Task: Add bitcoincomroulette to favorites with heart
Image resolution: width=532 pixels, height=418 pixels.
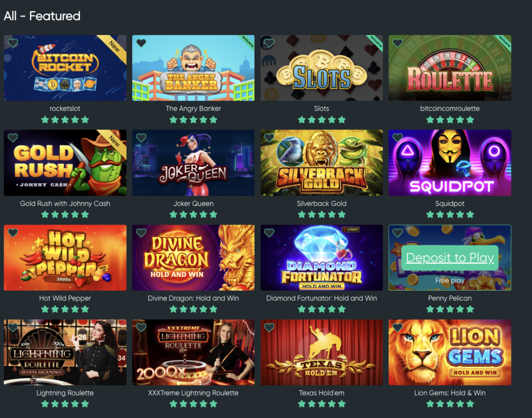Action: click(397, 43)
